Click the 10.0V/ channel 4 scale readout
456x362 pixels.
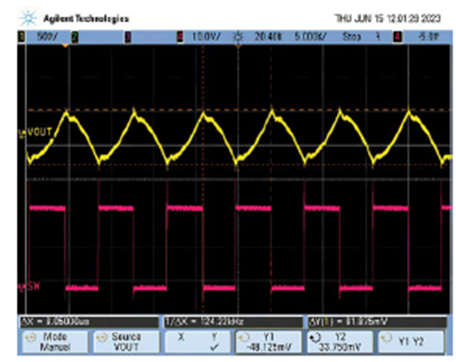206,36
